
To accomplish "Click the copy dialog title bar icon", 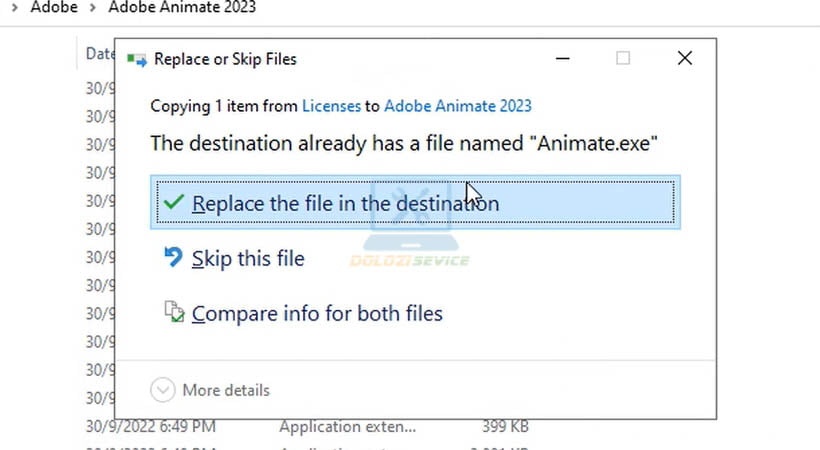I will click(x=137, y=60).
